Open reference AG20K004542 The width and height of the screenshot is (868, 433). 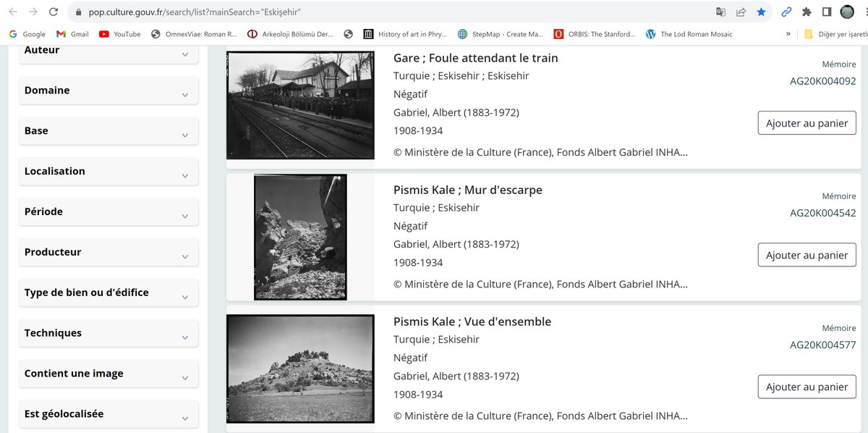point(823,213)
